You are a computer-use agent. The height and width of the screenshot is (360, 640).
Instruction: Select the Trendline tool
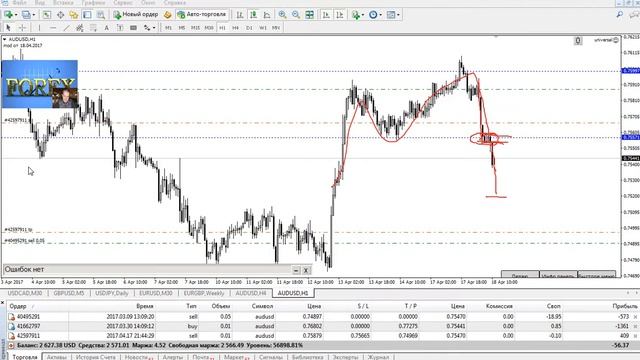66,28
